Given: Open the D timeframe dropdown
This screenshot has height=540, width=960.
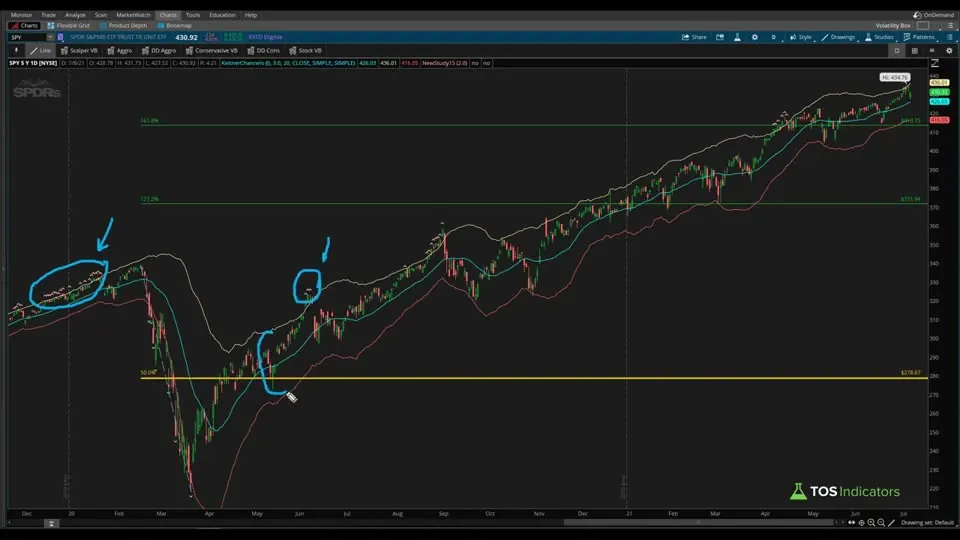Looking at the screenshot, I should tap(774, 37).
